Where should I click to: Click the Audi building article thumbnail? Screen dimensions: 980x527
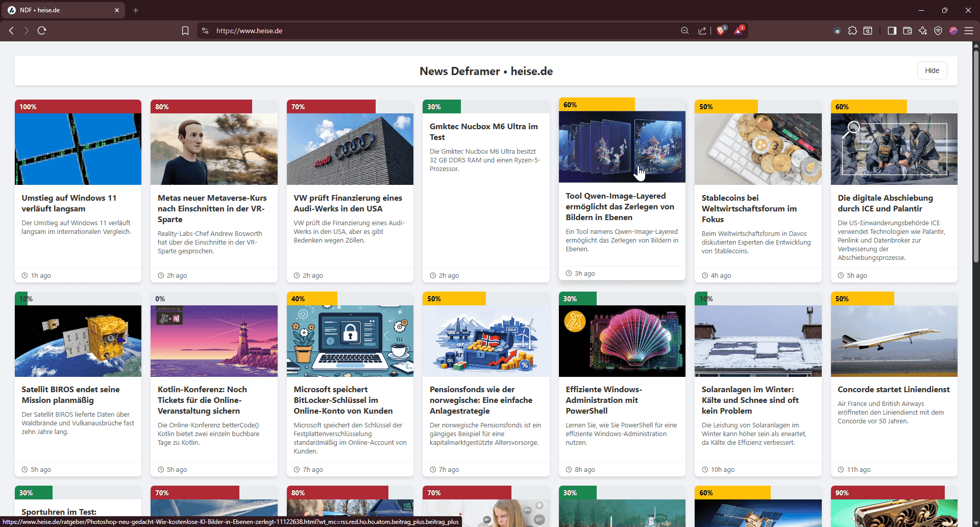[x=350, y=149]
